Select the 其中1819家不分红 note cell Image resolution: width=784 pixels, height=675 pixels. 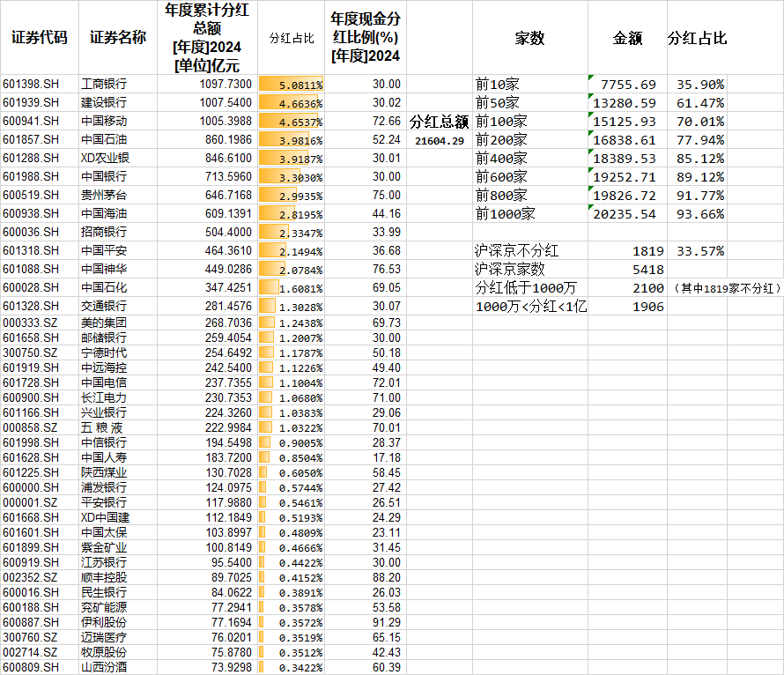(x=726, y=288)
